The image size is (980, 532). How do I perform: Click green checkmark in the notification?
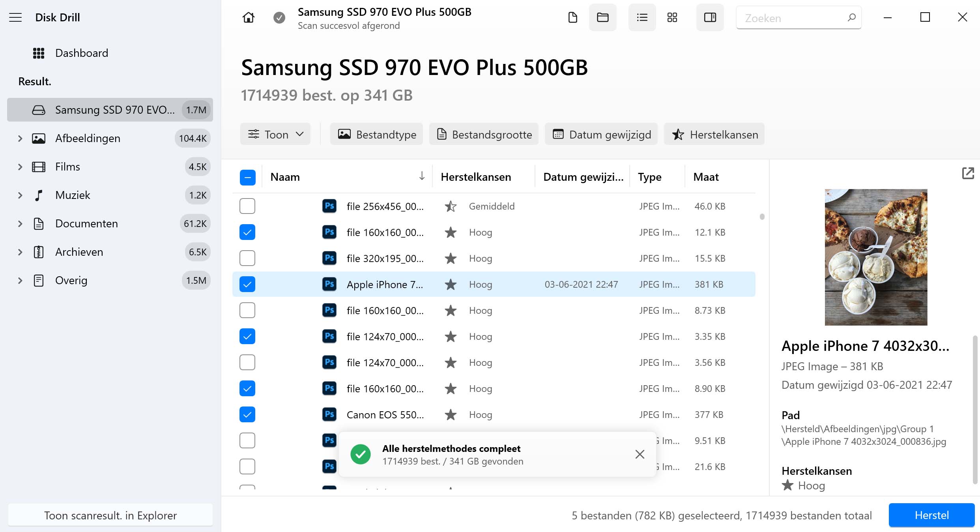(360, 454)
